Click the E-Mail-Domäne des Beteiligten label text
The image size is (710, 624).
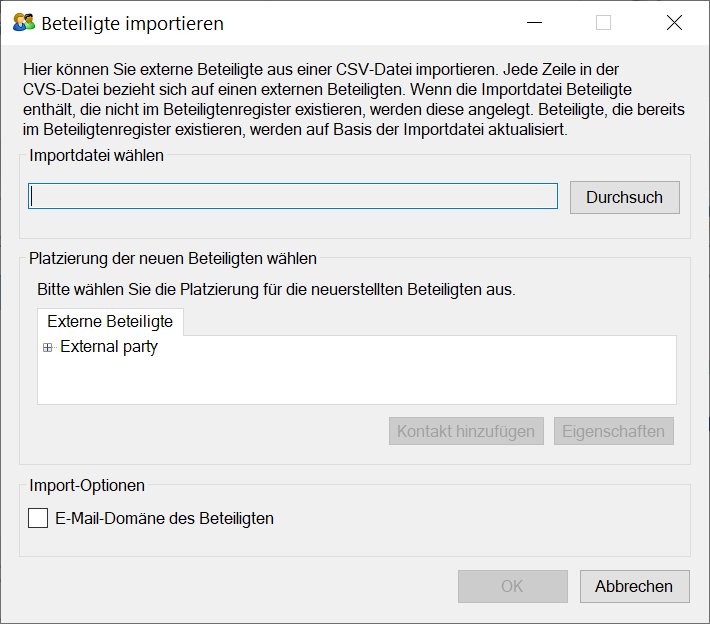pos(165,518)
